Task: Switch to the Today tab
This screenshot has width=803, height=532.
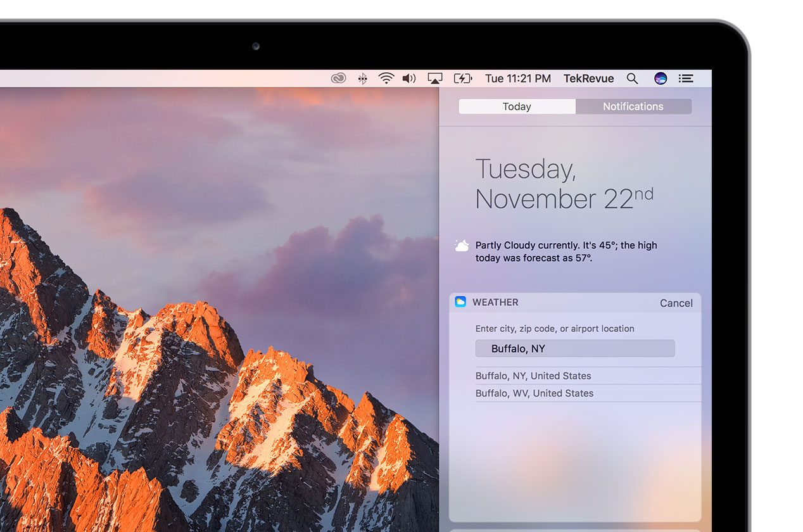Action: click(517, 106)
